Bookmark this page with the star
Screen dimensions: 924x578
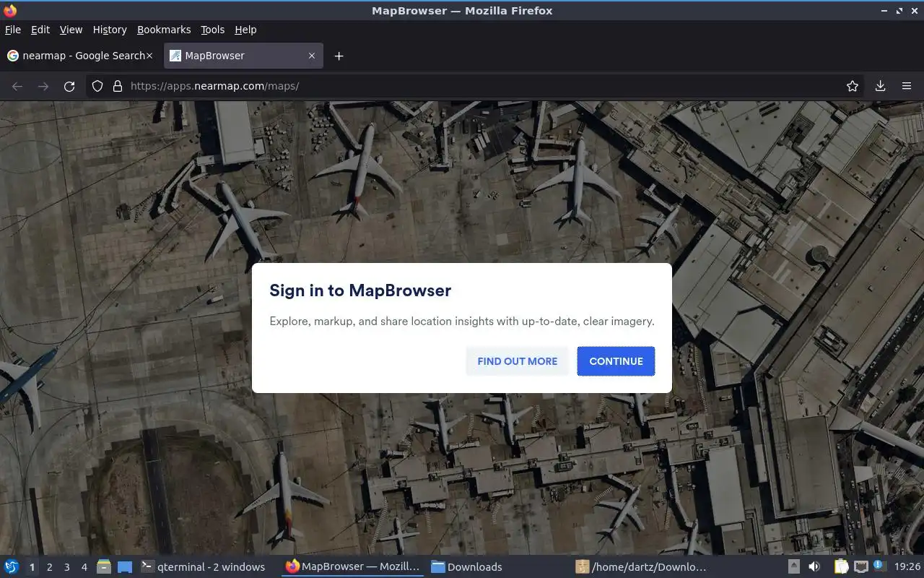click(x=853, y=86)
